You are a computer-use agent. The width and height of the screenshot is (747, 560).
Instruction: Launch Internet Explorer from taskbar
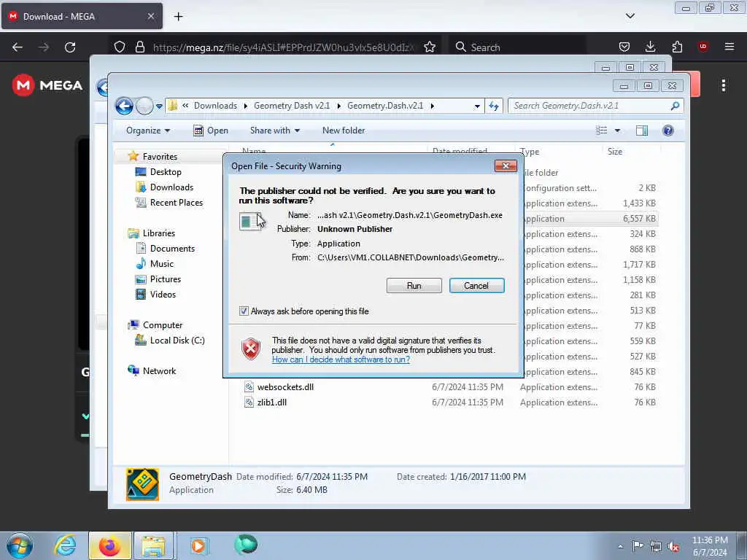click(65, 545)
